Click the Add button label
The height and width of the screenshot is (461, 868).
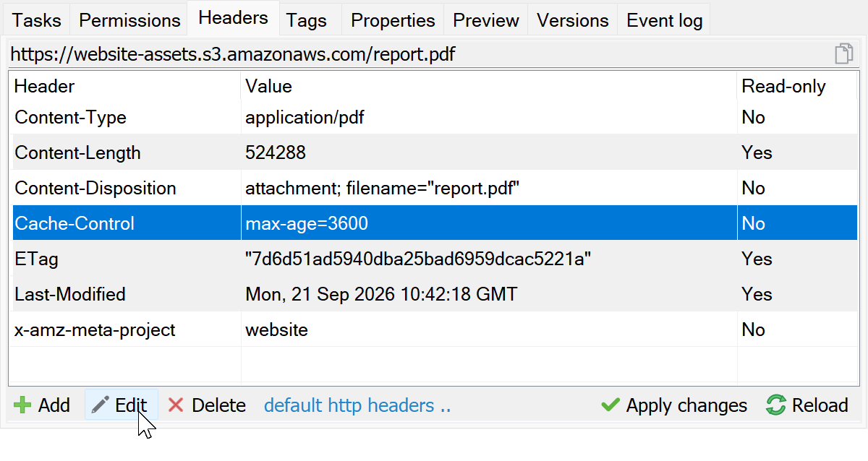pyautogui.click(x=54, y=405)
